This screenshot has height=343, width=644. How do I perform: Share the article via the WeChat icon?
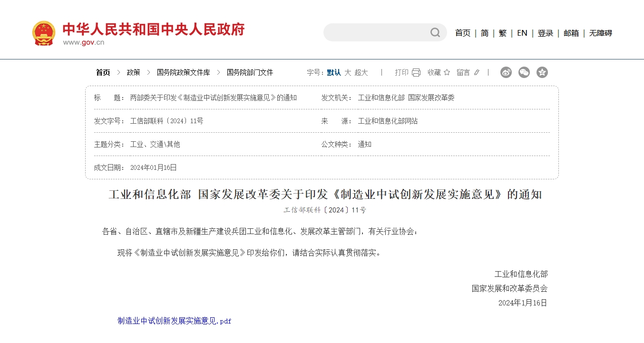524,72
